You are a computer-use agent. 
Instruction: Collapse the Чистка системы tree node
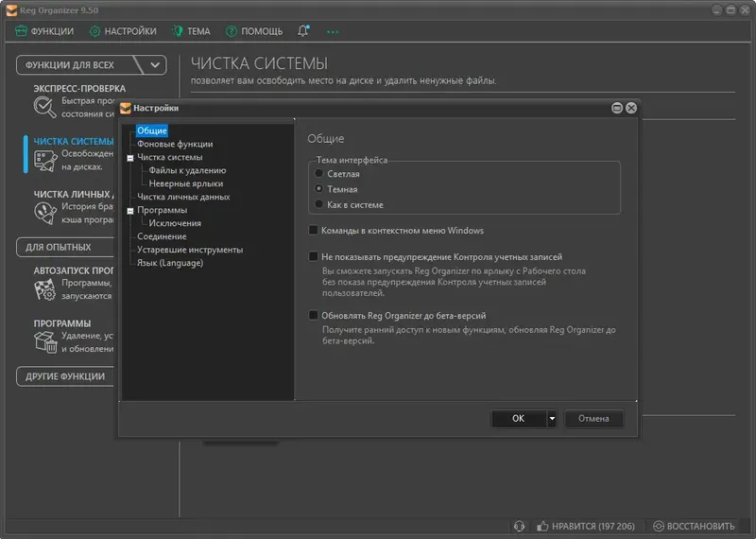point(129,158)
